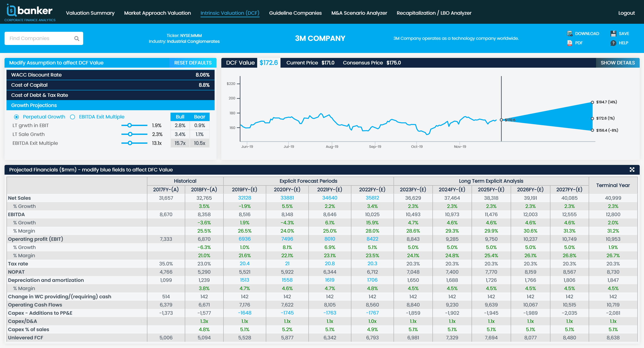Click the RESET DEFAULTS button
Image resolution: width=644 pixels, height=348 pixels.
tap(193, 63)
